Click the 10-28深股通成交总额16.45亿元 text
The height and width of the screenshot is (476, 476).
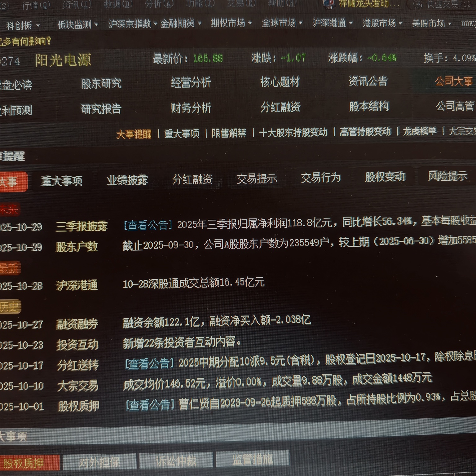pyautogui.click(x=194, y=283)
